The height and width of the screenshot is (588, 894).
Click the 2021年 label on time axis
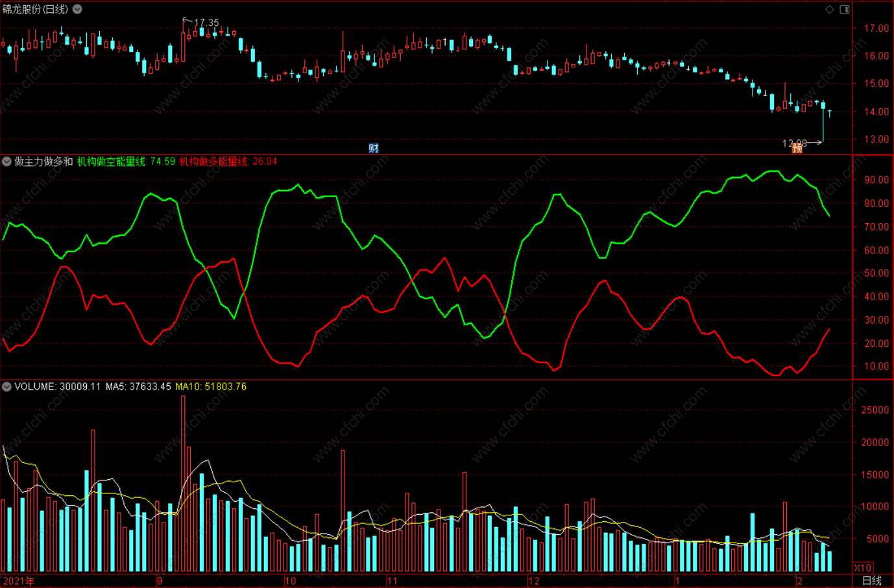[19, 581]
